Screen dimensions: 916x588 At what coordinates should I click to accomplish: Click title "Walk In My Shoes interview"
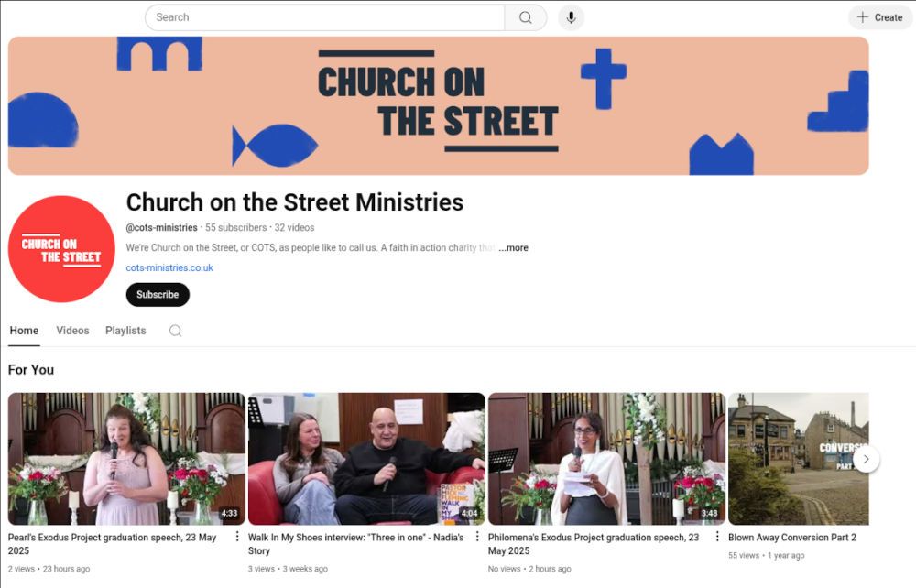pos(355,544)
